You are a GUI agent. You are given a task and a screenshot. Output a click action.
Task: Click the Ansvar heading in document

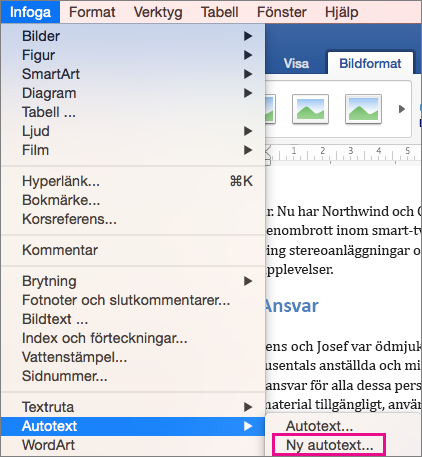(292, 306)
